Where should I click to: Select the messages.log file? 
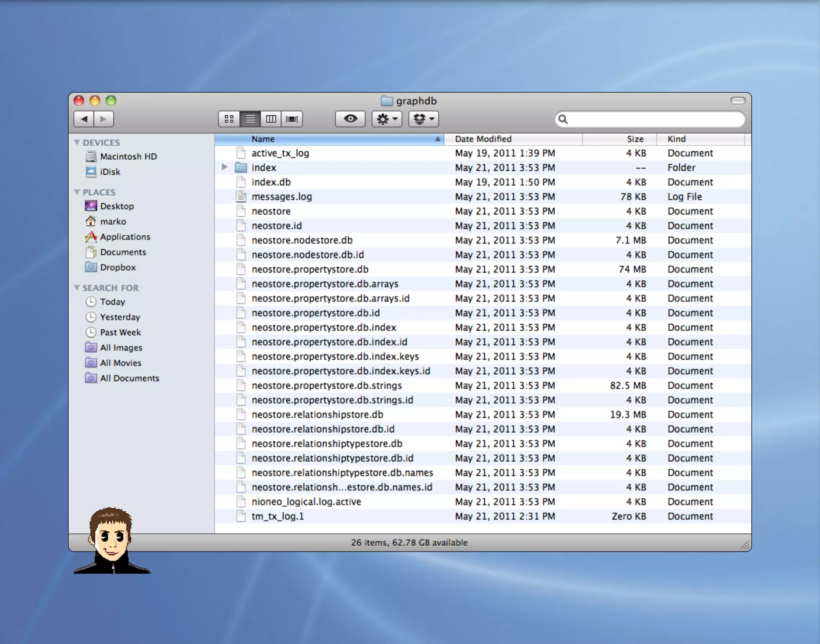(x=281, y=197)
